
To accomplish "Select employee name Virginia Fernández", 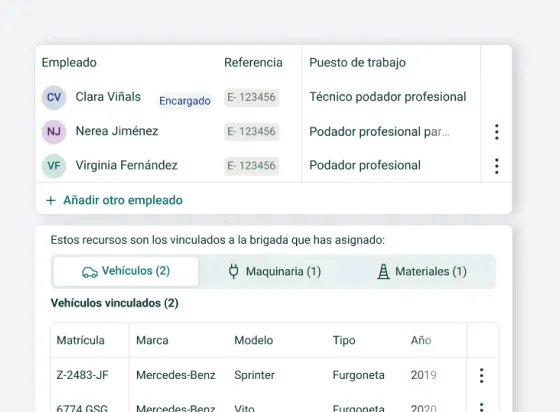I will click(126, 165).
